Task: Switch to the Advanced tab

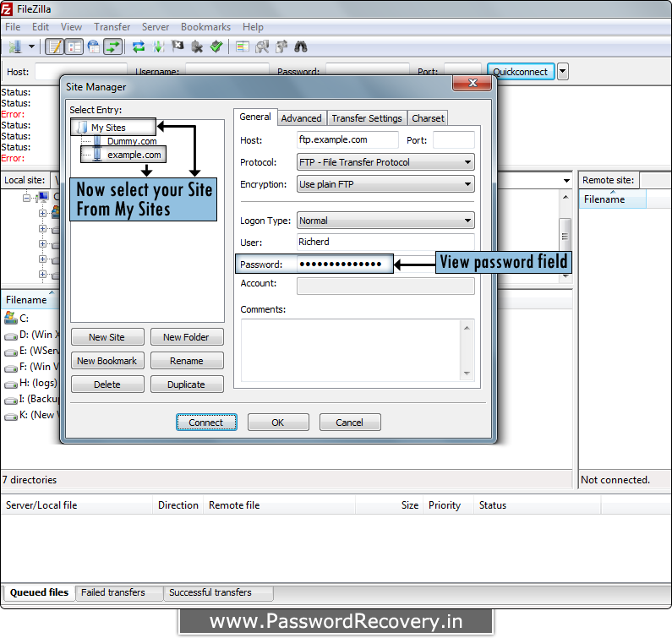Action: (301, 118)
